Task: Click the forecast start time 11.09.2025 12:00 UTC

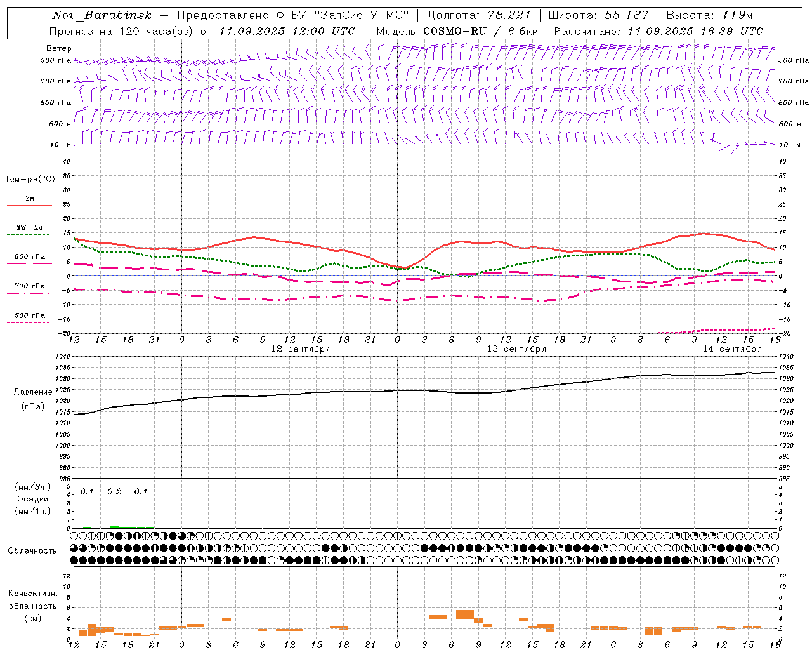Action: click(x=287, y=31)
